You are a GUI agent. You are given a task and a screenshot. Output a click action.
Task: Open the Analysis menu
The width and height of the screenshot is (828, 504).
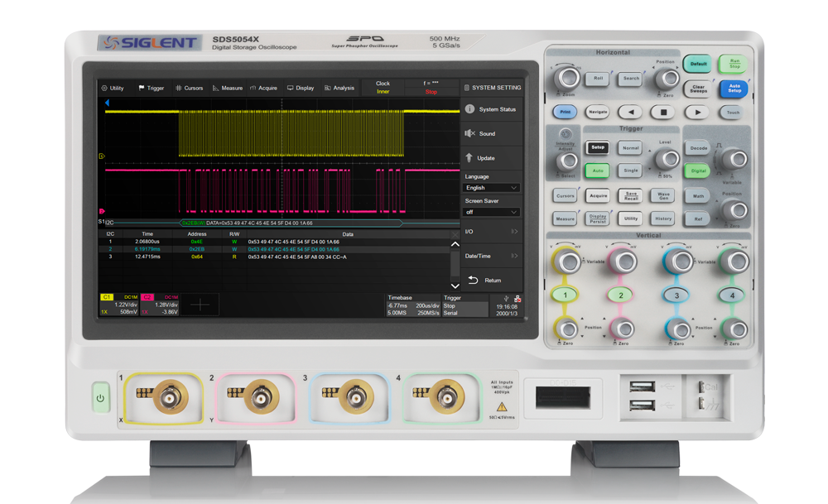[339, 88]
